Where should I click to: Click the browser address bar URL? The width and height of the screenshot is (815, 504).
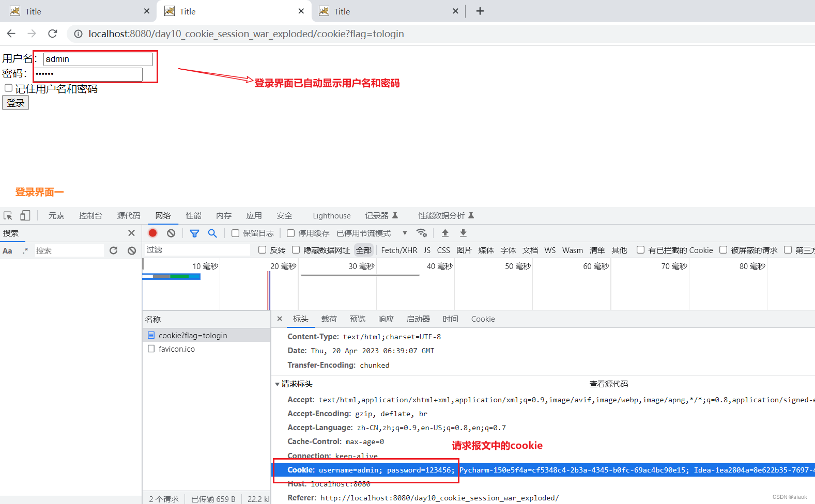(x=246, y=34)
